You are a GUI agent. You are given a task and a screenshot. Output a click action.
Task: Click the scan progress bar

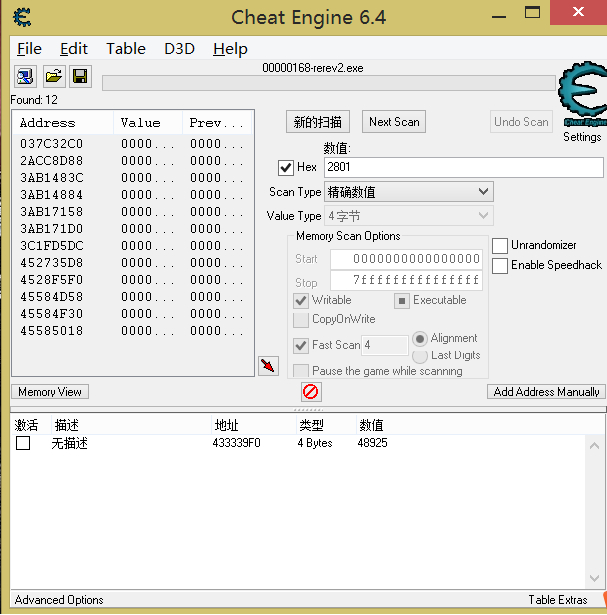[x=329, y=83]
